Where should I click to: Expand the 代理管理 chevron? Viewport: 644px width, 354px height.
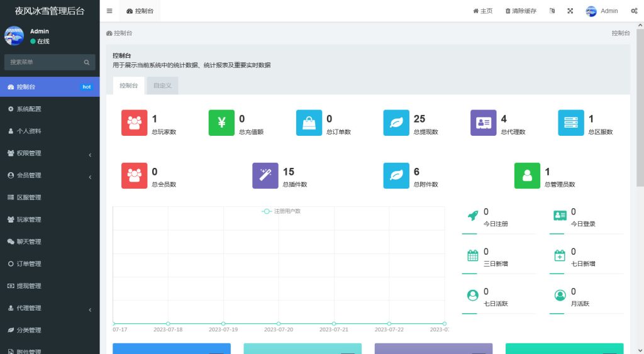pos(90,309)
